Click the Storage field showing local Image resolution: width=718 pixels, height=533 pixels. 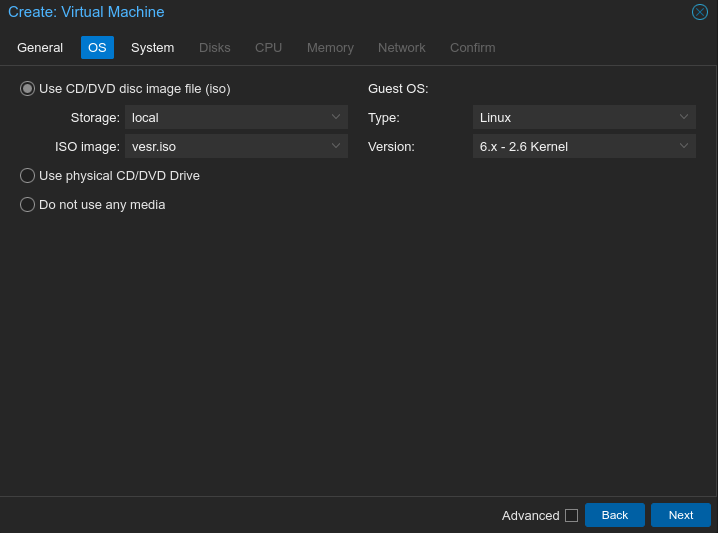(225, 118)
